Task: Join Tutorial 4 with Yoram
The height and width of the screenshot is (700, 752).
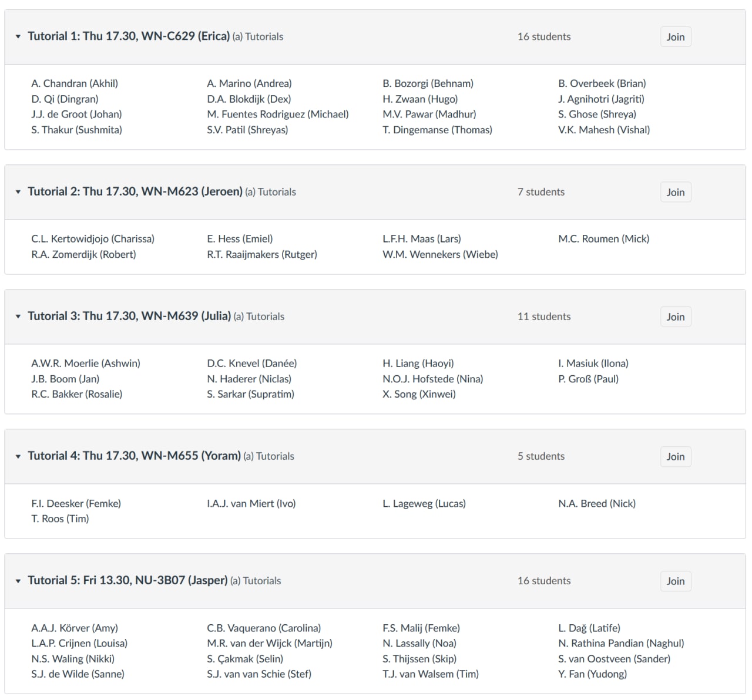Action: (x=675, y=456)
